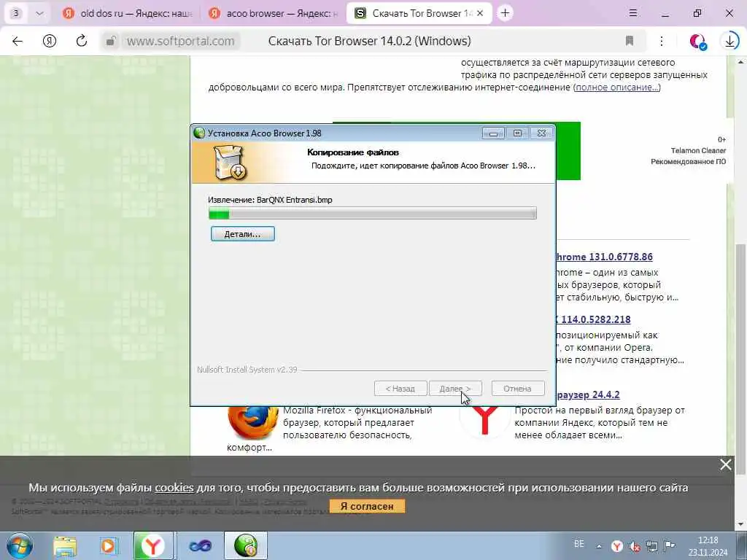Click the disabled '< Назад' button
This screenshot has width=747, height=560.
[400, 389]
